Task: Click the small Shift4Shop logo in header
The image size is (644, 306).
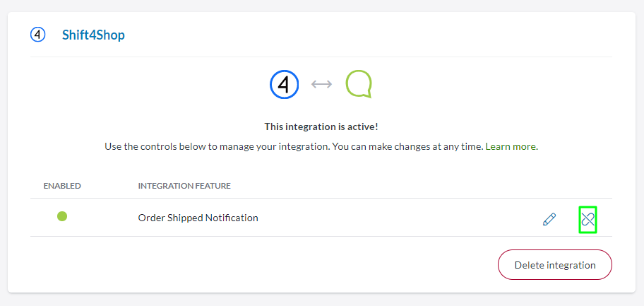Action: coord(37,35)
